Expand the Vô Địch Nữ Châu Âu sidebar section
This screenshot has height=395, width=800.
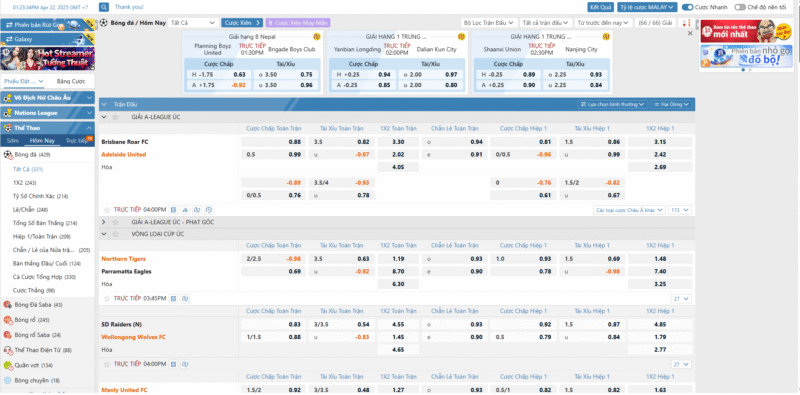click(89, 97)
